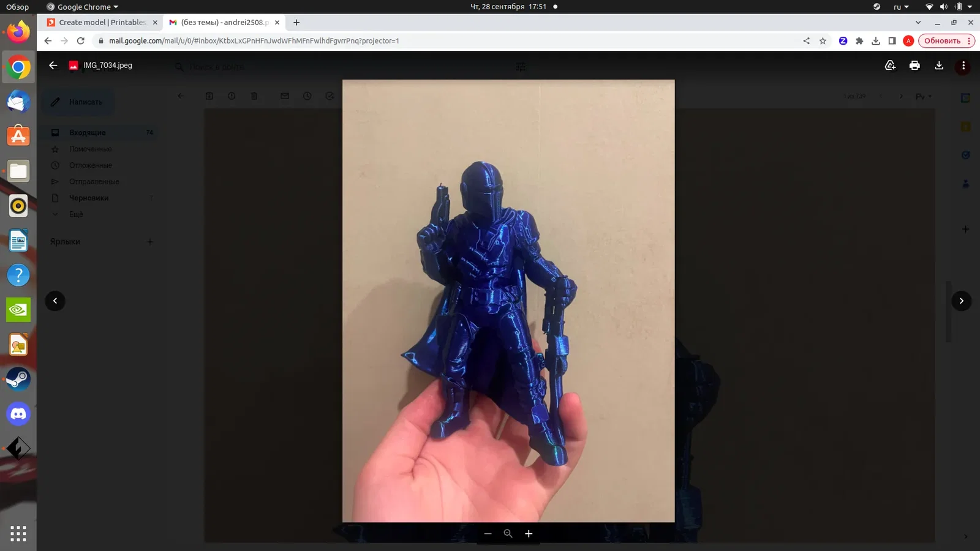Open the Files manager from dock
The image size is (980, 551).
[18, 171]
